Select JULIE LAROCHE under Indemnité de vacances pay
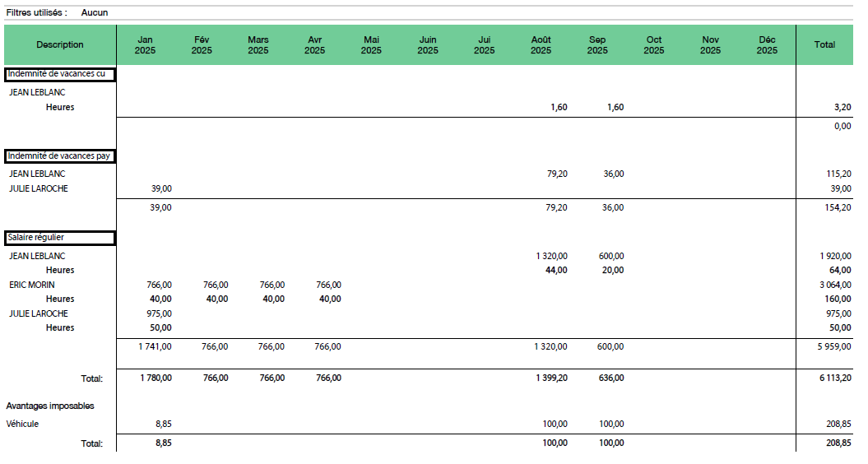Screen dimensions: 868x464 click(38, 189)
